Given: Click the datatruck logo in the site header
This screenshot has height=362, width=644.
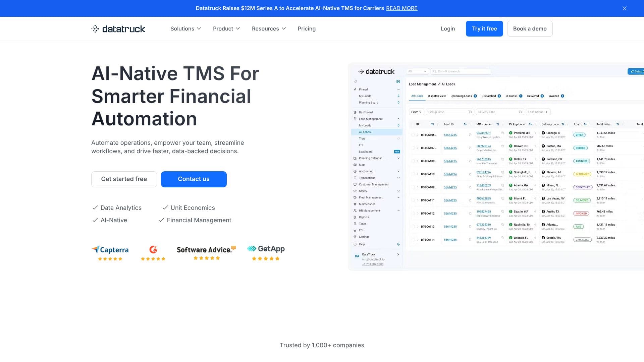Looking at the screenshot, I should (x=118, y=29).
